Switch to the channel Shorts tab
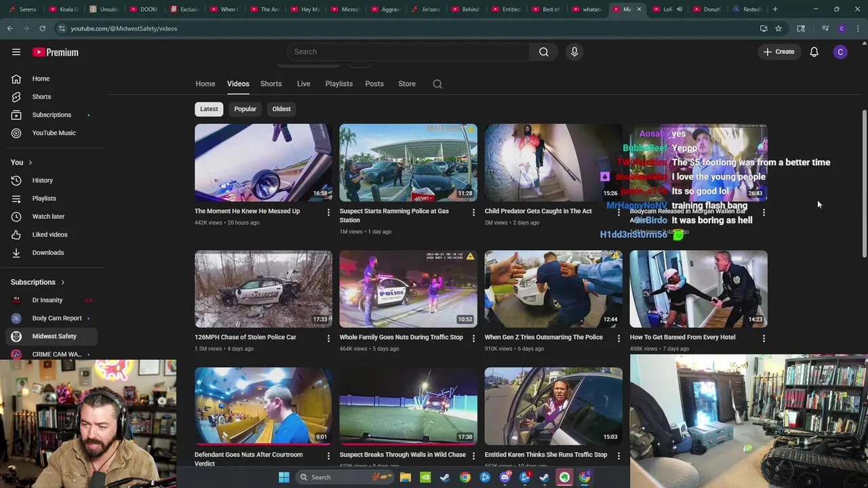The width and height of the screenshot is (868, 488). (271, 84)
